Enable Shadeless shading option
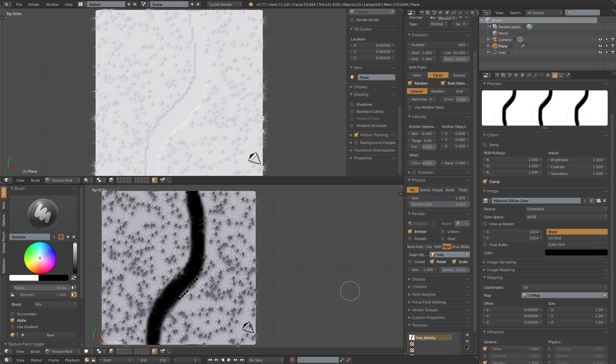 click(352, 104)
